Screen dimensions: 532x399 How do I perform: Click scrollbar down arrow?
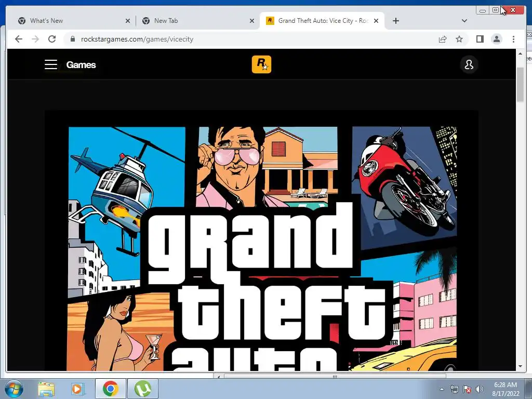[x=520, y=366]
